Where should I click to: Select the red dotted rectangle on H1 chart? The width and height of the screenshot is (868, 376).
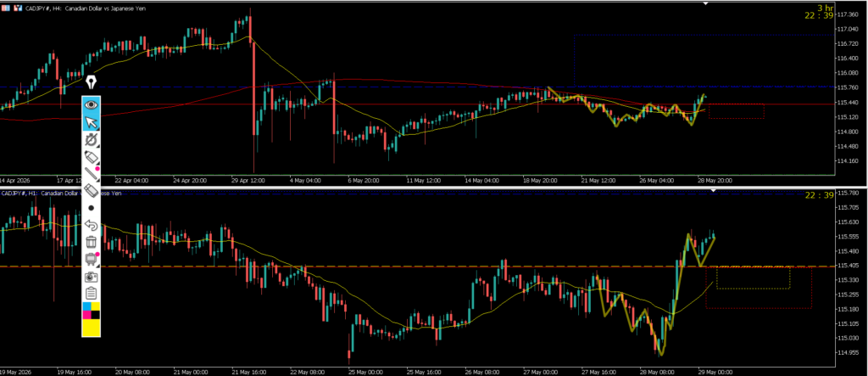[x=759, y=288]
